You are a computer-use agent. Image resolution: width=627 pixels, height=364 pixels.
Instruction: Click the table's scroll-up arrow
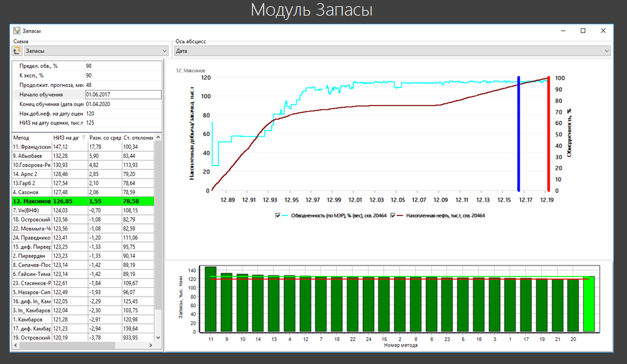[x=159, y=137]
